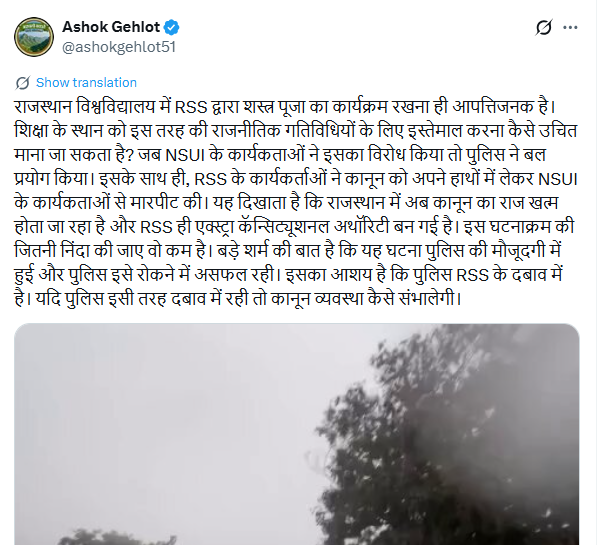Open the three-dot more options menu

[570, 27]
